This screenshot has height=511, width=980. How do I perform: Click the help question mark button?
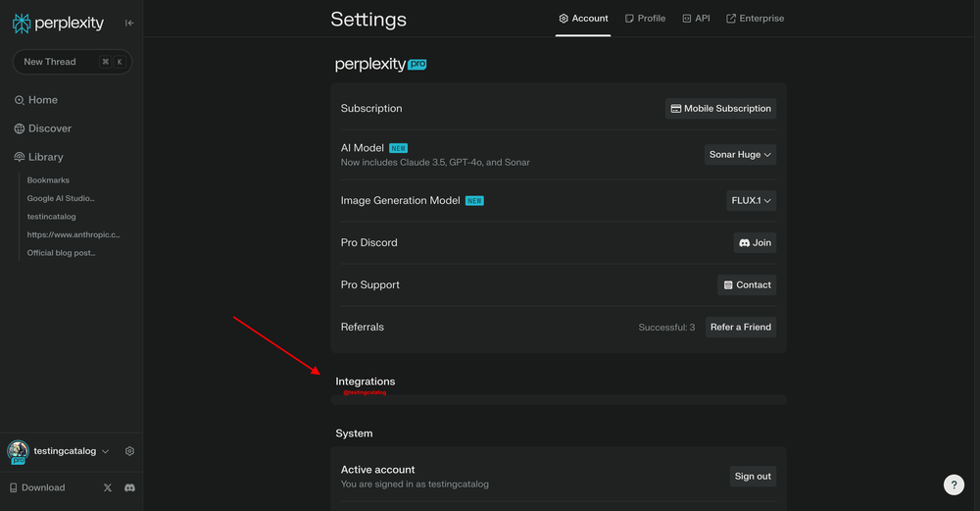(x=954, y=485)
